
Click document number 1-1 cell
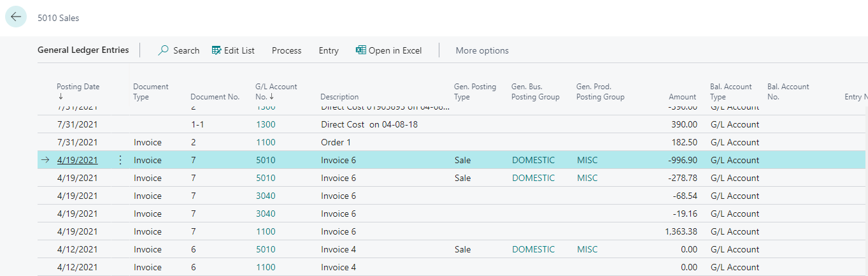coord(197,124)
